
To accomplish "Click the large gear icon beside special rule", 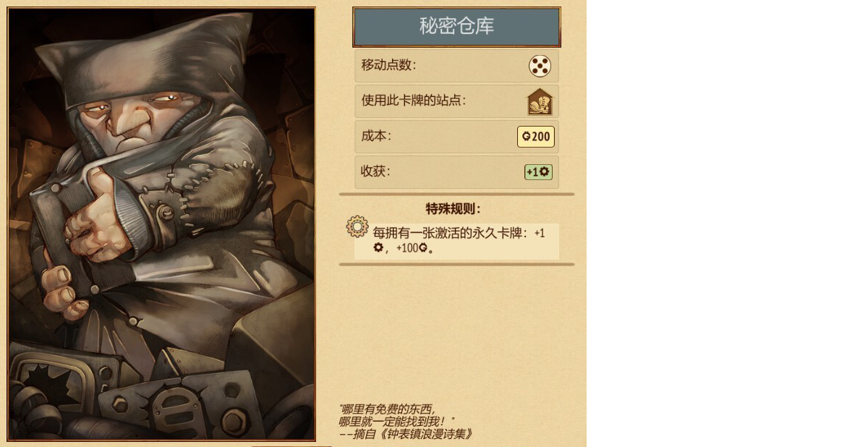I will point(357,226).
